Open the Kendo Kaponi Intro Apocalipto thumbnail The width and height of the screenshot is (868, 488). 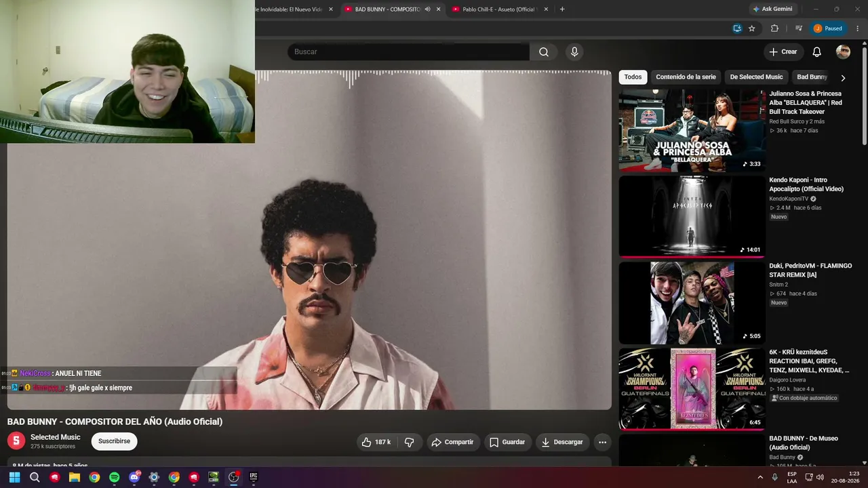click(x=692, y=217)
